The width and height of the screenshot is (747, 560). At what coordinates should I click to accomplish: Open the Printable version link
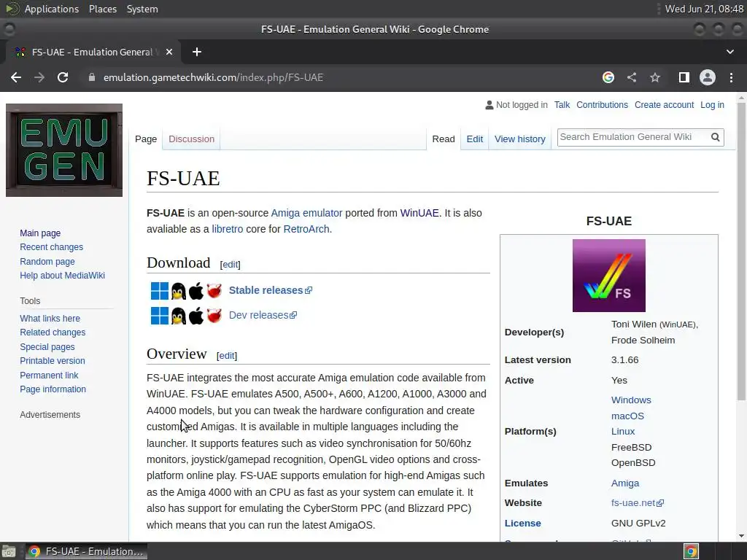click(x=53, y=361)
